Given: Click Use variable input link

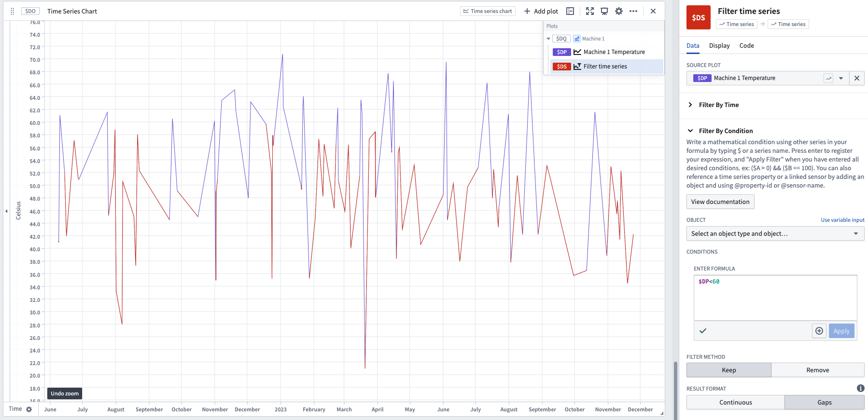Looking at the screenshot, I should pos(842,220).
